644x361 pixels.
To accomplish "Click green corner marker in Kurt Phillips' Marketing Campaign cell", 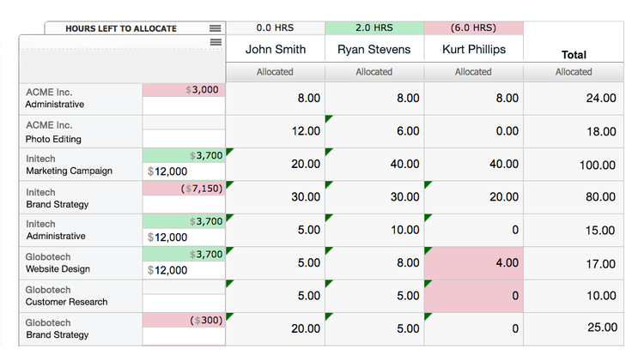I will [x=428, y=152].
